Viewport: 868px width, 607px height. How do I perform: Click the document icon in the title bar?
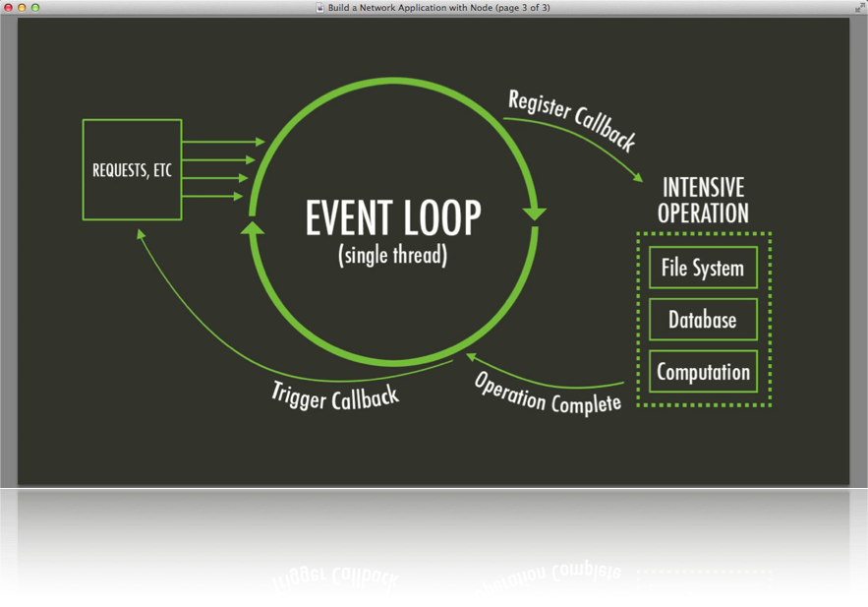coord(318,7)
